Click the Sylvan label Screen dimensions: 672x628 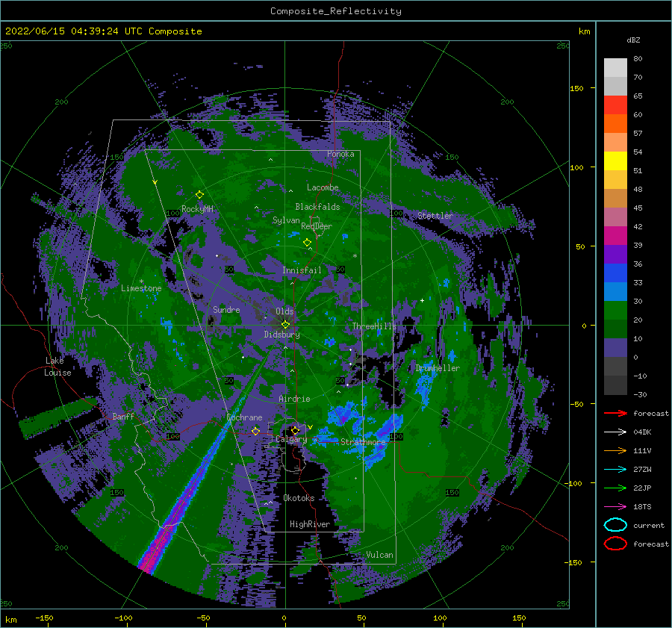coord(286,220)
